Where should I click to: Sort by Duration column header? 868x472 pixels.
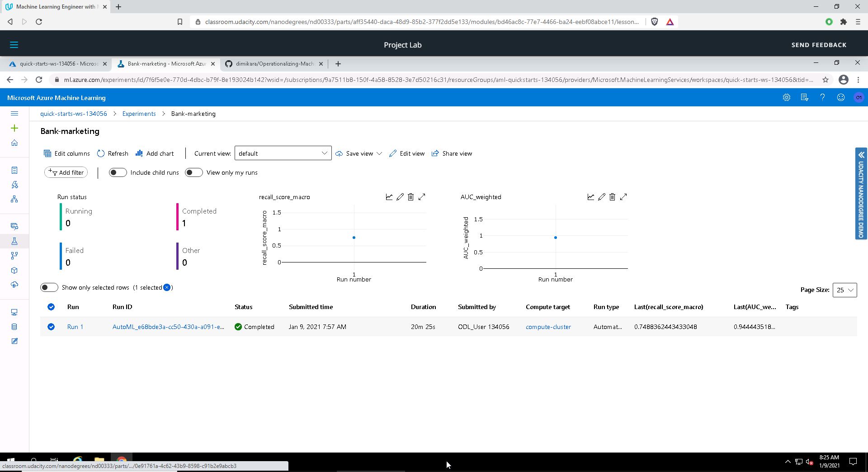pos(423,307)
